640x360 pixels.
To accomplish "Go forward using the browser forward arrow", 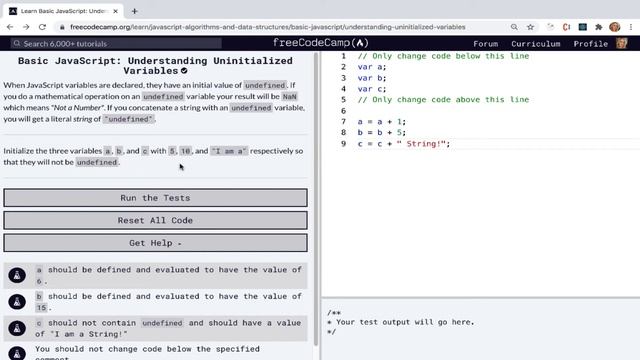I will pyautogui.click(x=26, y=27).
